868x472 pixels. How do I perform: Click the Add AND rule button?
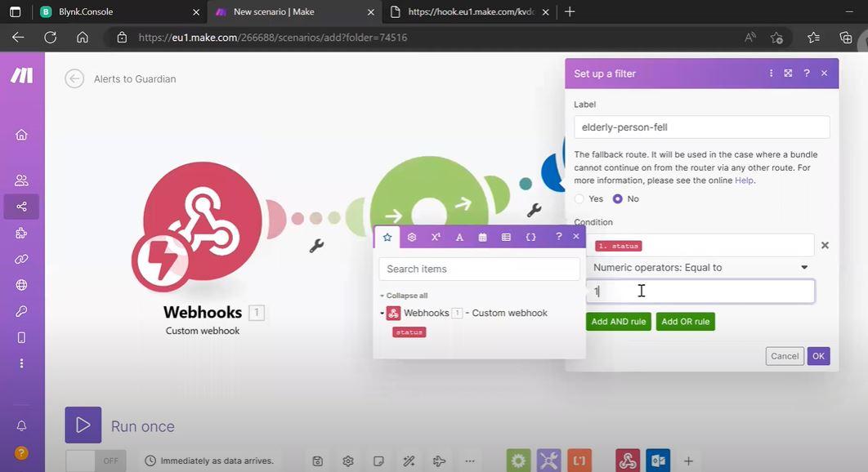[x=619, y=322]
